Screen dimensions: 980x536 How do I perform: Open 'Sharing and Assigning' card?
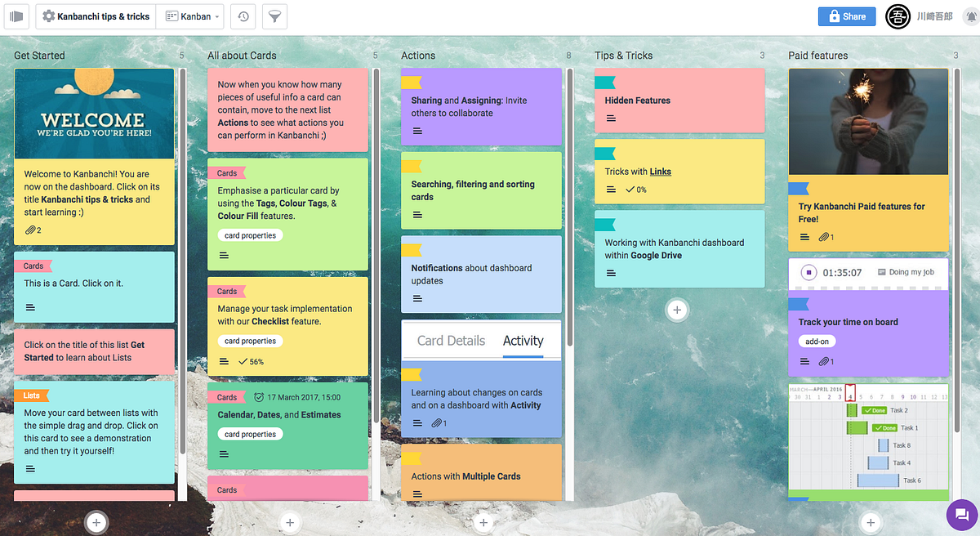(x=481, y=106)
